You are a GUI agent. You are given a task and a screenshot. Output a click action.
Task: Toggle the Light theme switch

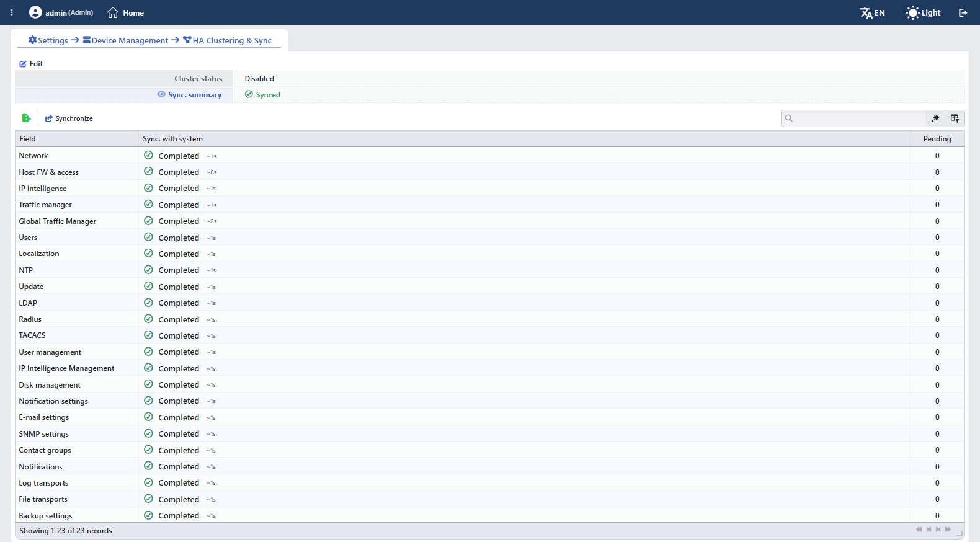click(923, 12)
